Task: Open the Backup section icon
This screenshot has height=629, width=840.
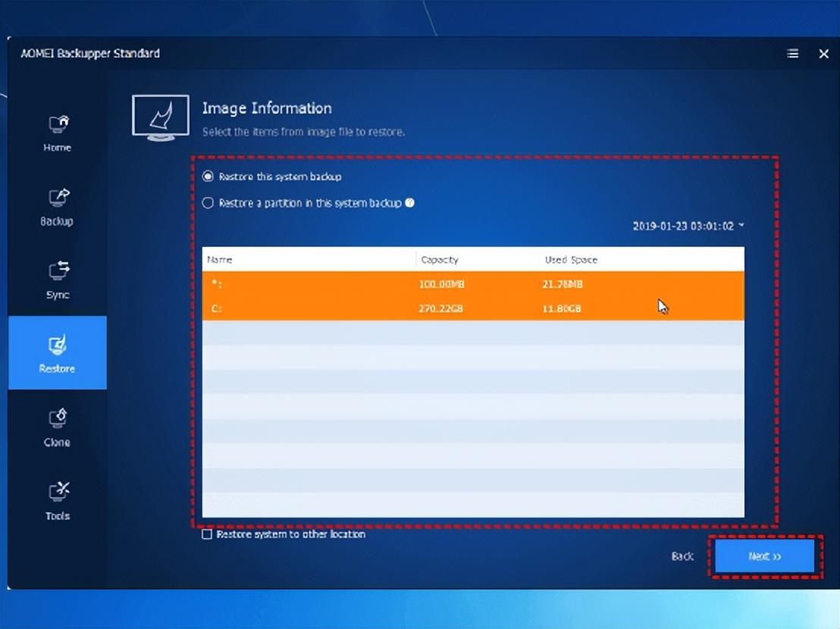Action: pyautogui.click(x=58, y=198)
